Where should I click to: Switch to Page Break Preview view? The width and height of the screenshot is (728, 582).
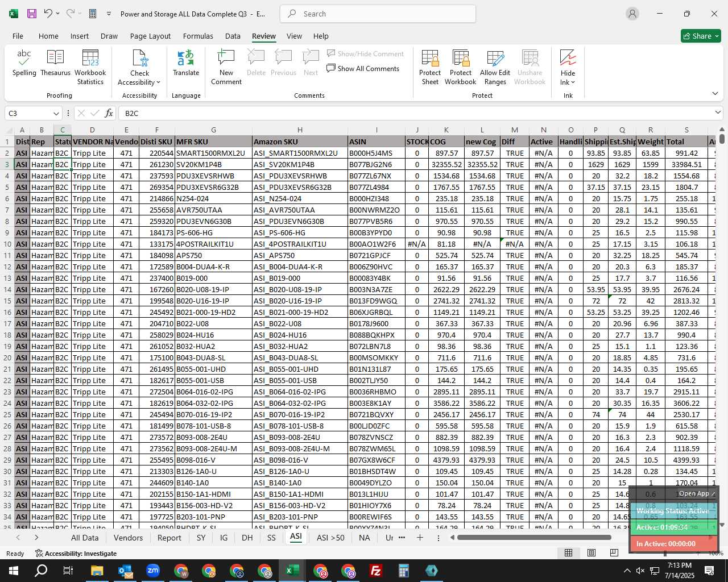tap(614, 552)
